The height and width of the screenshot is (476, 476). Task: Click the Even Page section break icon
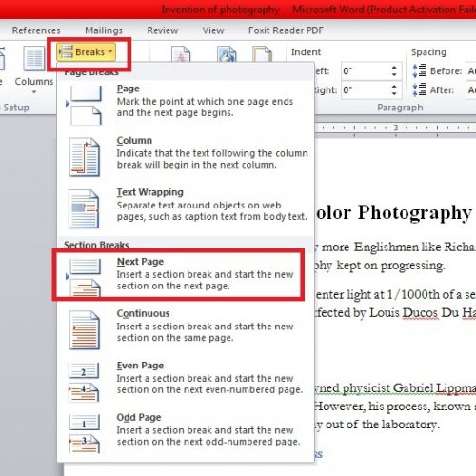click(x=84, y=382)
